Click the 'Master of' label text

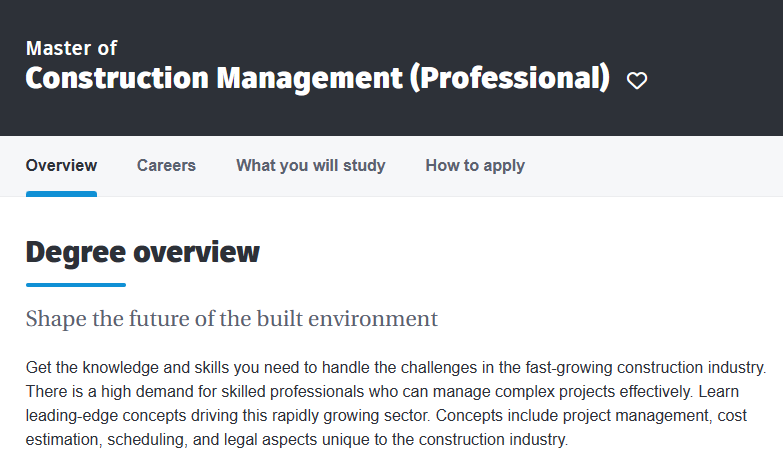71,48
